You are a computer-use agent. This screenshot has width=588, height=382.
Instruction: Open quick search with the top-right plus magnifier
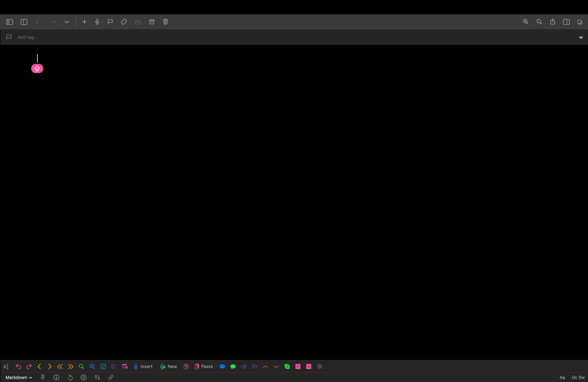click(526, 22)
